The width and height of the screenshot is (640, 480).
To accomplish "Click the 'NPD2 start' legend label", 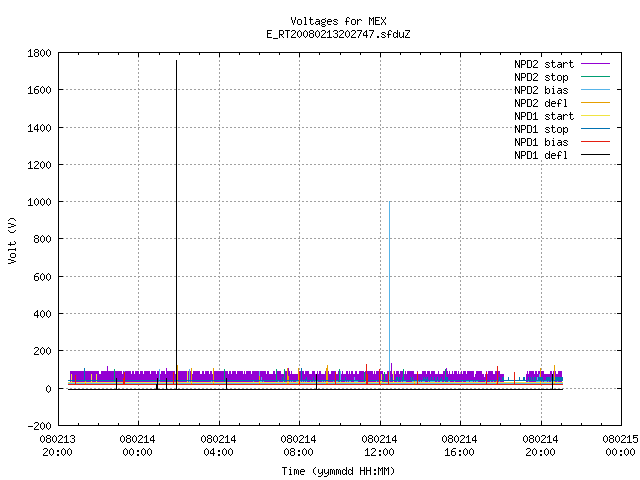I will click(x=544, y=64).
